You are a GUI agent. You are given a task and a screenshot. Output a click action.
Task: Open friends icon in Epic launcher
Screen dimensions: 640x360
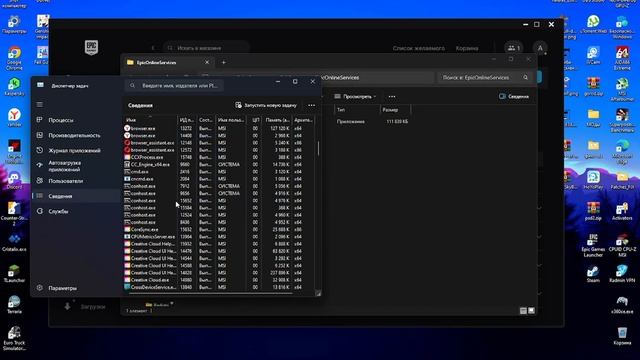pos(513,48)
